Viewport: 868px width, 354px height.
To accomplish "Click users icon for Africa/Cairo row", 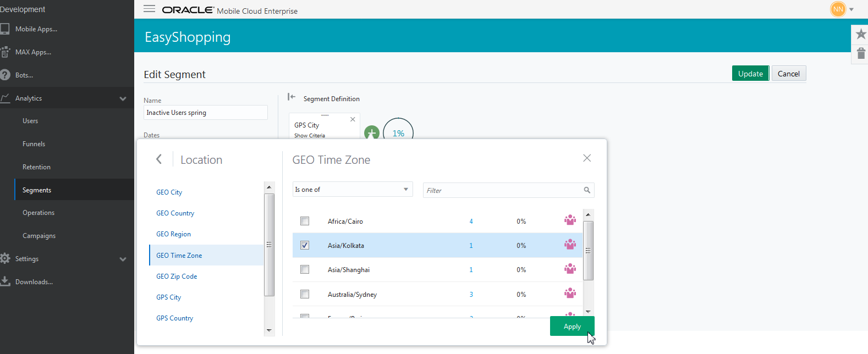I will pyautogui.click(x=570, y=220).
